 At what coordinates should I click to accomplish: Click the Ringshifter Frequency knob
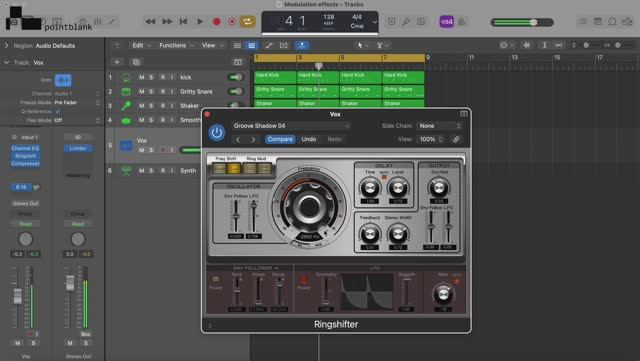pyautogui.click(x=309, y=206)
